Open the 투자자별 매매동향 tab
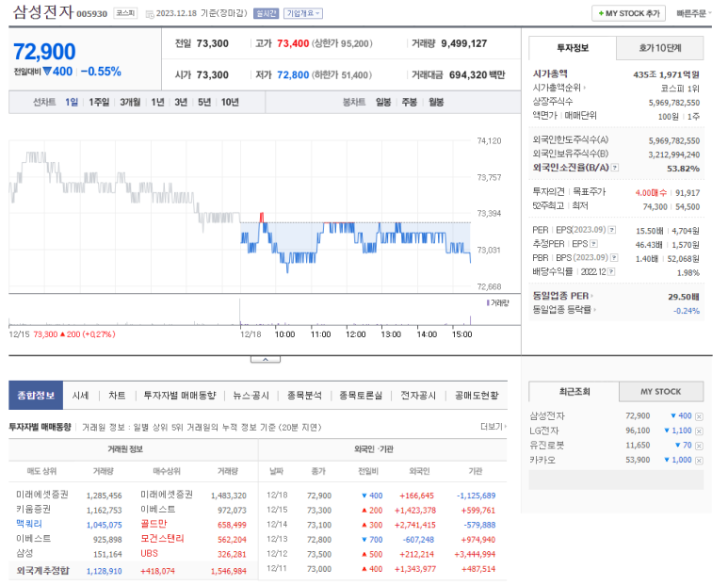Screen dimensions: 728x585 point(180,395)
